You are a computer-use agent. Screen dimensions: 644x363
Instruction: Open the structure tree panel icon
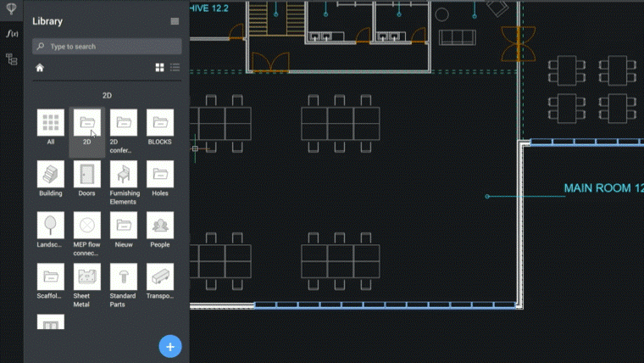pos(12,59)
